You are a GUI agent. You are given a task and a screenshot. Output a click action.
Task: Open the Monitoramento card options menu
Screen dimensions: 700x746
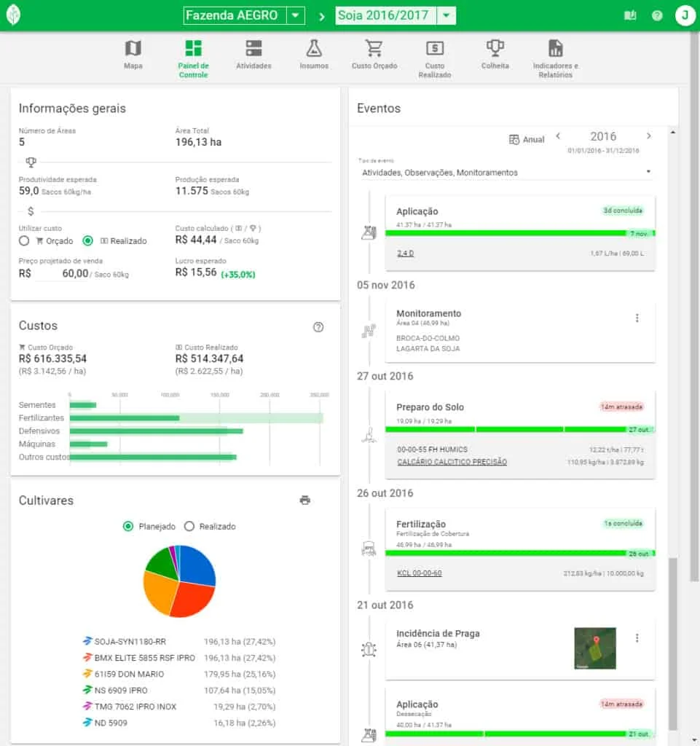point(637,317)
